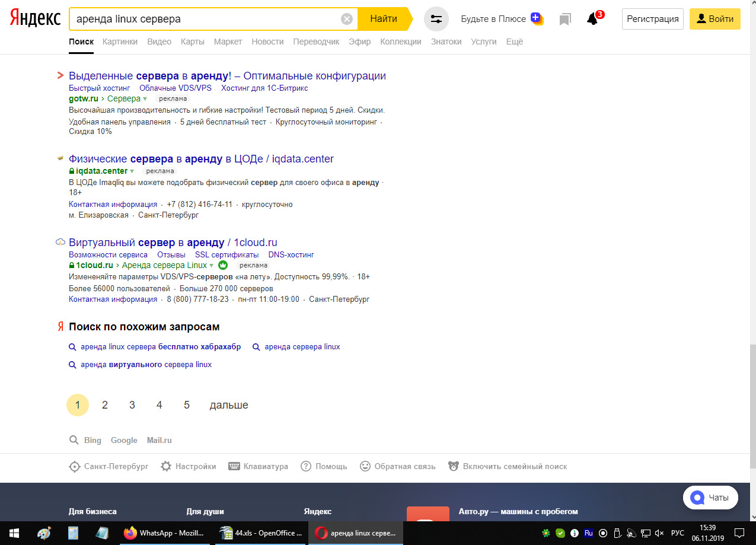756x545 pixels.
Task: Open the Ещё more services menu
Action: (515, 42)
